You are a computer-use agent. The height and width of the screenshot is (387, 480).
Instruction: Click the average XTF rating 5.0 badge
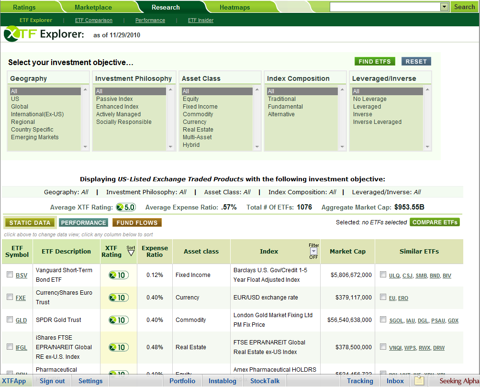[x=126, y=207]
